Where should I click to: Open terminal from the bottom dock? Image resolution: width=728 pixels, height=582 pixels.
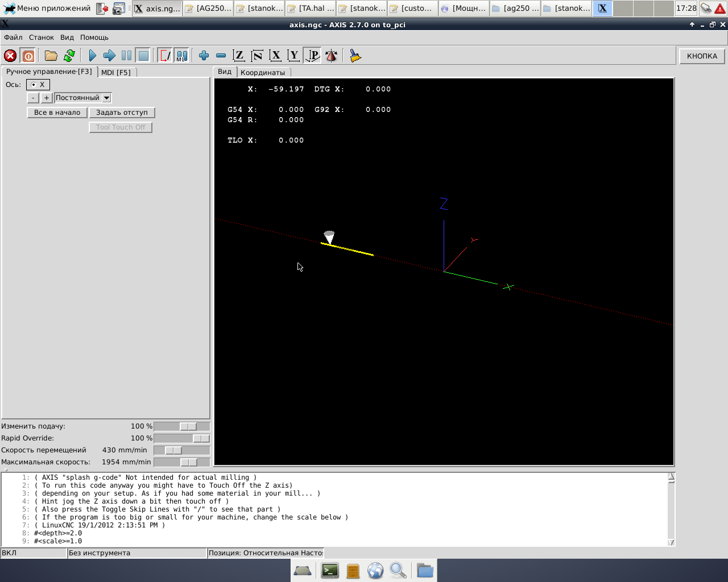click(330, 570)
